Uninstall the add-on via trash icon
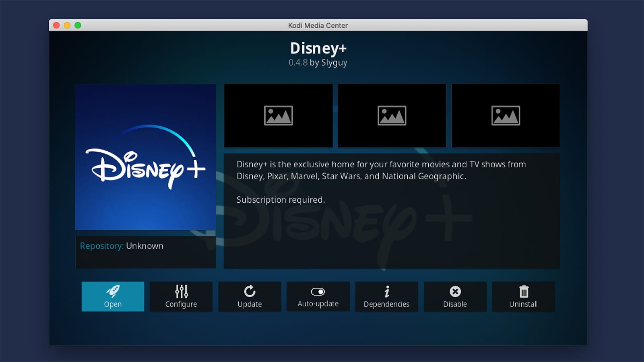Screen dimensions: 644x362 coord(524,291)
